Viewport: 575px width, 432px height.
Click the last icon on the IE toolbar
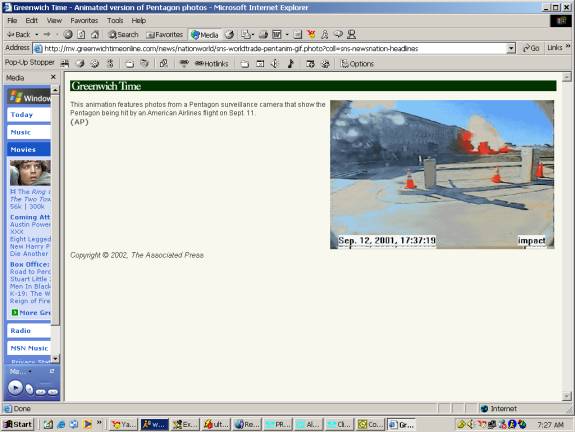click(351, 34)
